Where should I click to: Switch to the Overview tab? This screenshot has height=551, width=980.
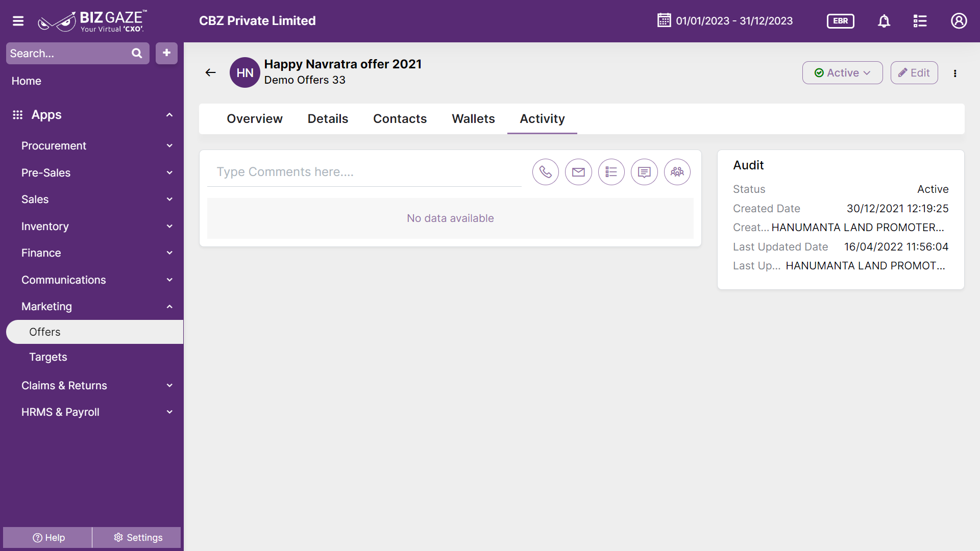click(x=255, y=119)
